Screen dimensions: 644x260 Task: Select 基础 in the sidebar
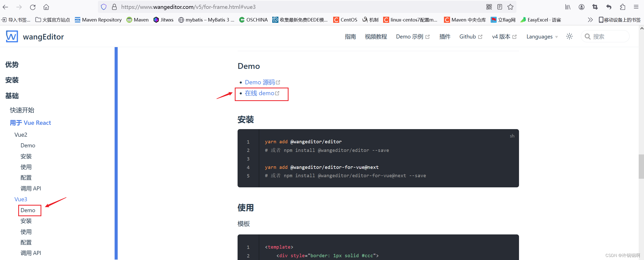[12, 96]
